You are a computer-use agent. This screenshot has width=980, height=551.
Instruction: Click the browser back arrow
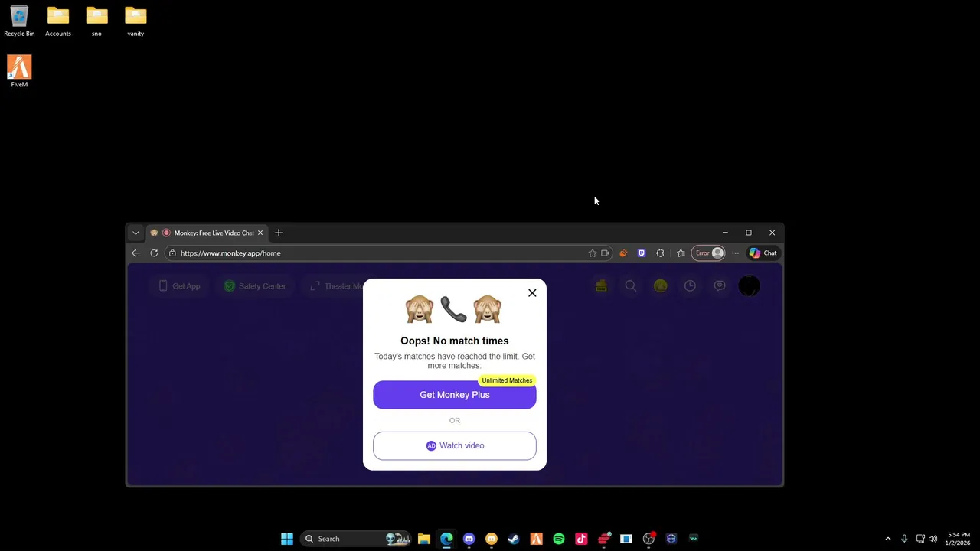pyautogui.click(x=136, y=253)
